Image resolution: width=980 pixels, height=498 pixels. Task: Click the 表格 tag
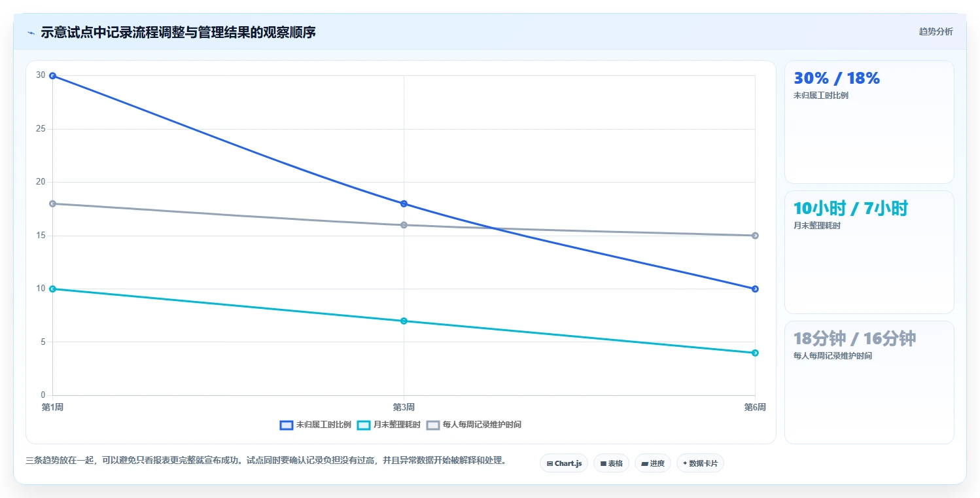click(611, 463)
